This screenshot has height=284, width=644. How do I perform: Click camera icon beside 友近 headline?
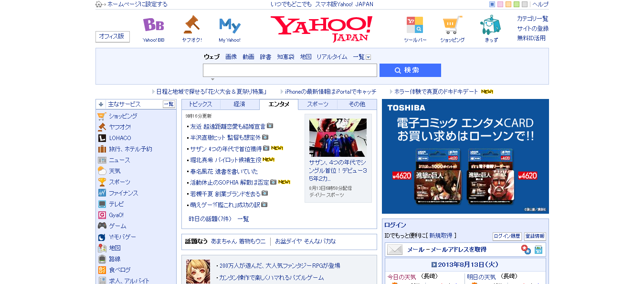tap(270, 126)
